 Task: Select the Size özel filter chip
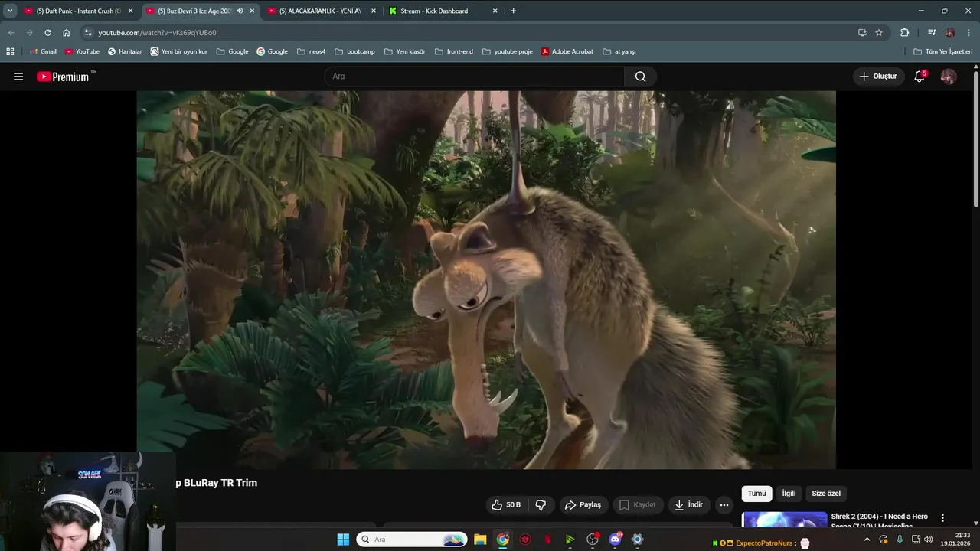tap(826, 494)
